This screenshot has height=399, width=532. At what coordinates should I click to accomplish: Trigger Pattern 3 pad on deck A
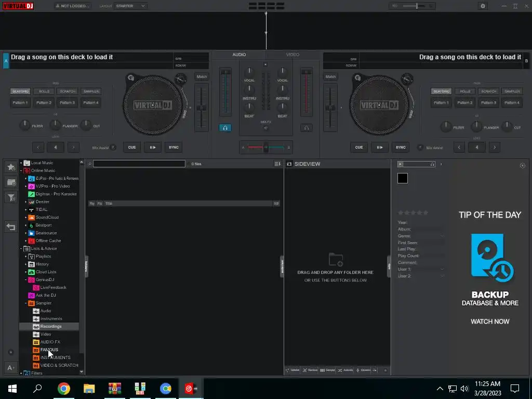pos(67,102)
